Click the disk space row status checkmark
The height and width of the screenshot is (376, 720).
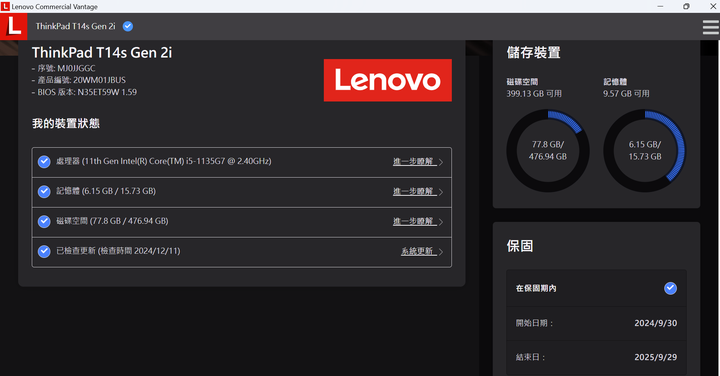click(44, 221)
